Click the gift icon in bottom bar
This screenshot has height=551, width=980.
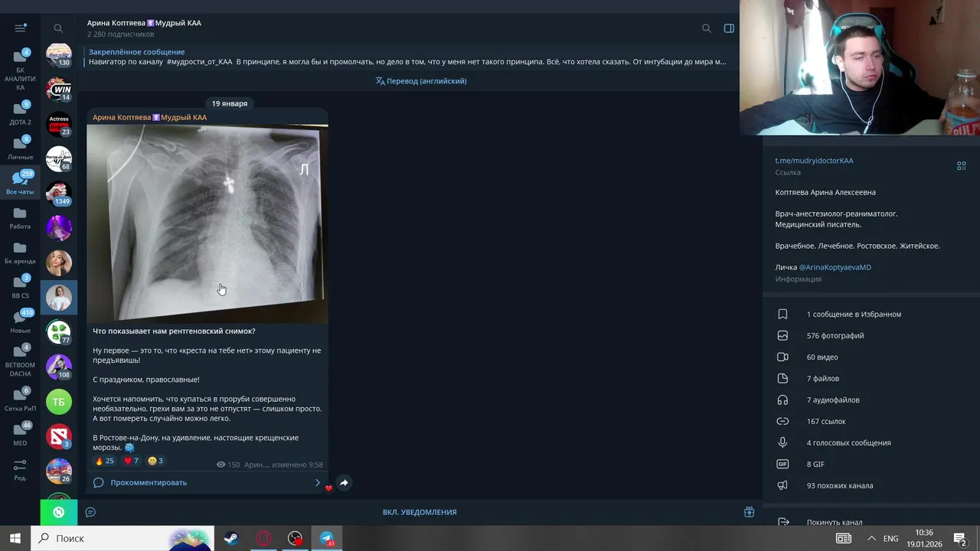[x=749, y=512]
